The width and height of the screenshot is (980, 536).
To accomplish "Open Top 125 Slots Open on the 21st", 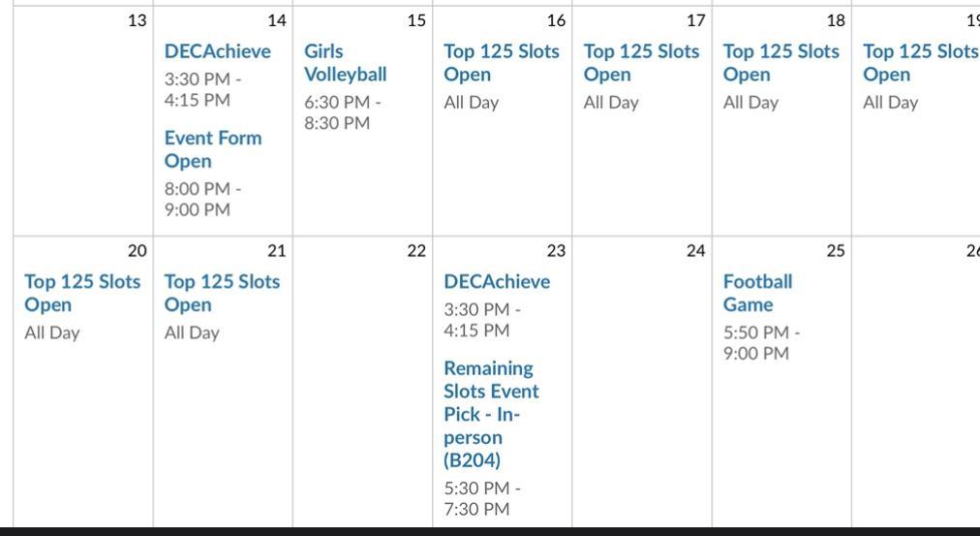I will point(222,293).
